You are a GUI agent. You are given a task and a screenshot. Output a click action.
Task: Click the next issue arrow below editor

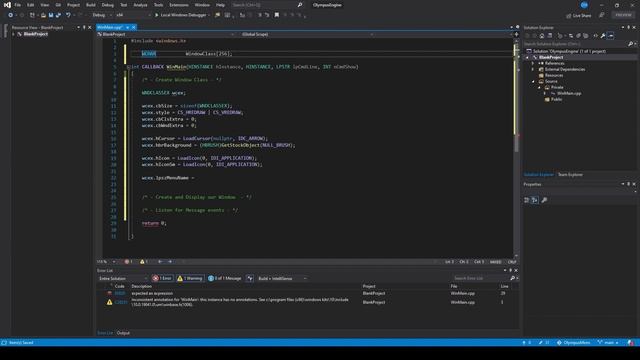(170, 262)
